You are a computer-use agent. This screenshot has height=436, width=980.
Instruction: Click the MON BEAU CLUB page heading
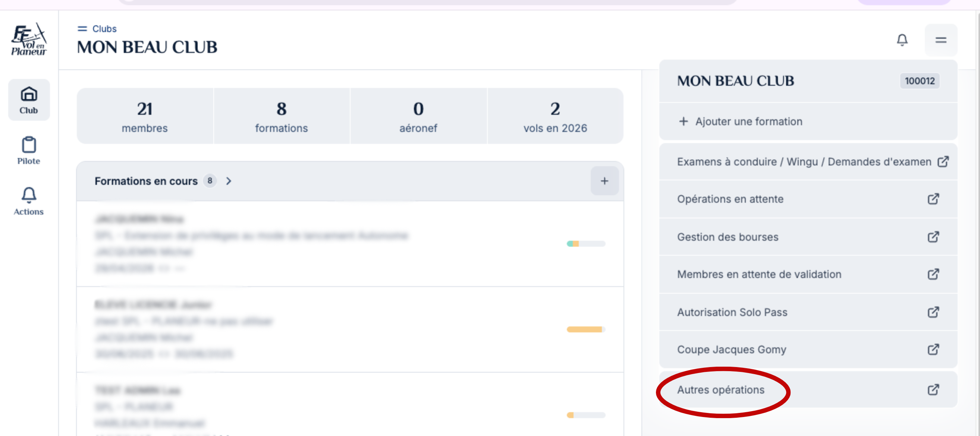tap(147, 47)
